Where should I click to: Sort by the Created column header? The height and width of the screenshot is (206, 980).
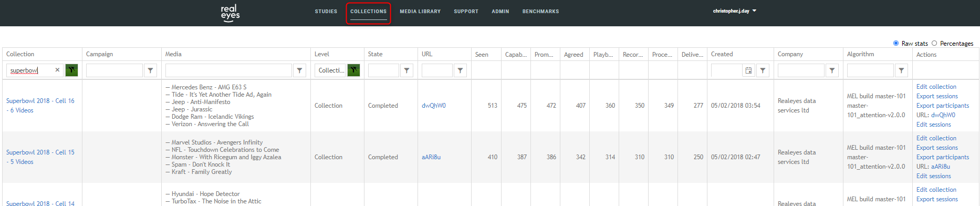click(x=722, y=54)
